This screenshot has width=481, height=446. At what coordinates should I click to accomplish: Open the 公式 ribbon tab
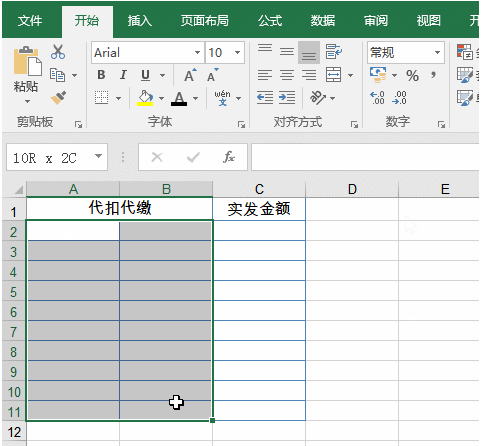tap(270, 21)
